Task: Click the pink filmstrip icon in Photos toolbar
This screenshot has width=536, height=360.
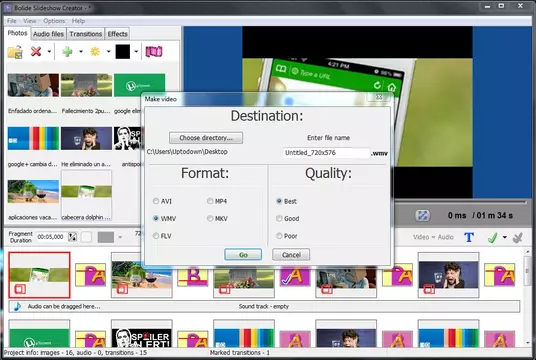Action: coord(154,52)
